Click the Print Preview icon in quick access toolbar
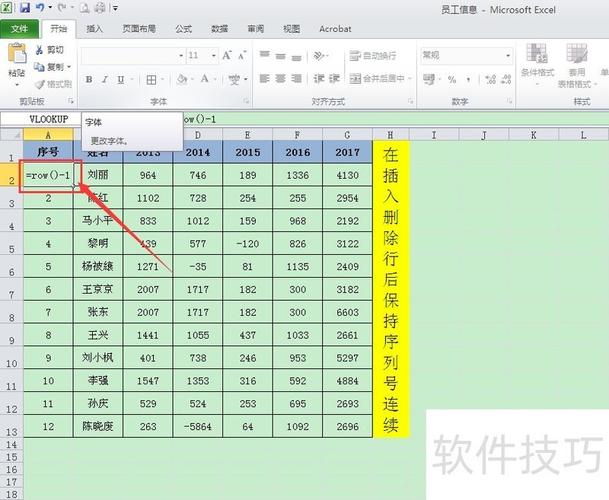This screenshot has width=609, height=500. (84, 8)
